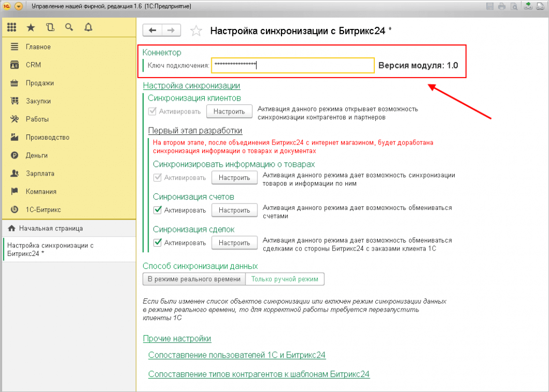Click Настроить for информацию о товарах

[x=234, y=178]
